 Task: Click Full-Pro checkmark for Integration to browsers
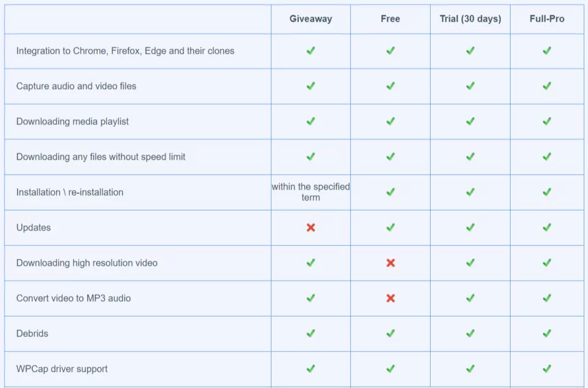click(547, 51)
